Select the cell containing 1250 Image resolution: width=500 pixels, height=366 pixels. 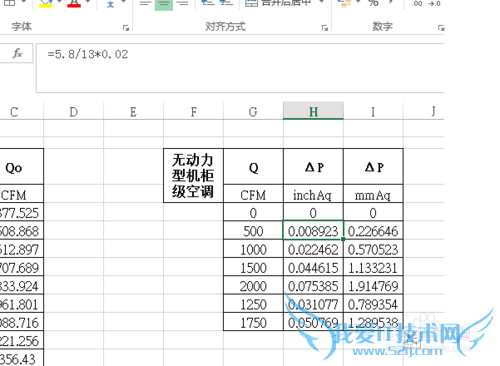(253, 303)
